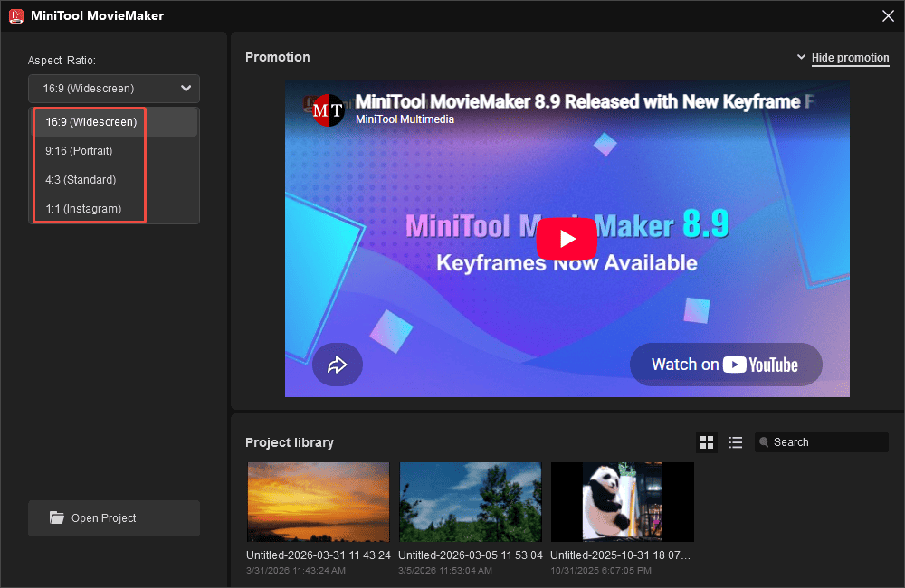905x588 pixels.
Task: Choose the 9:16 (Portrait) option
Action: tap(114, 150)
